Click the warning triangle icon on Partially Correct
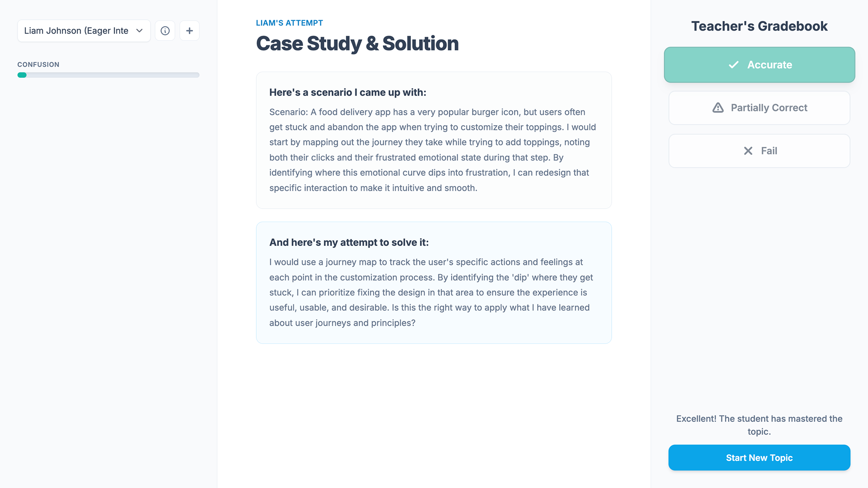 click(x=718, y=108)
